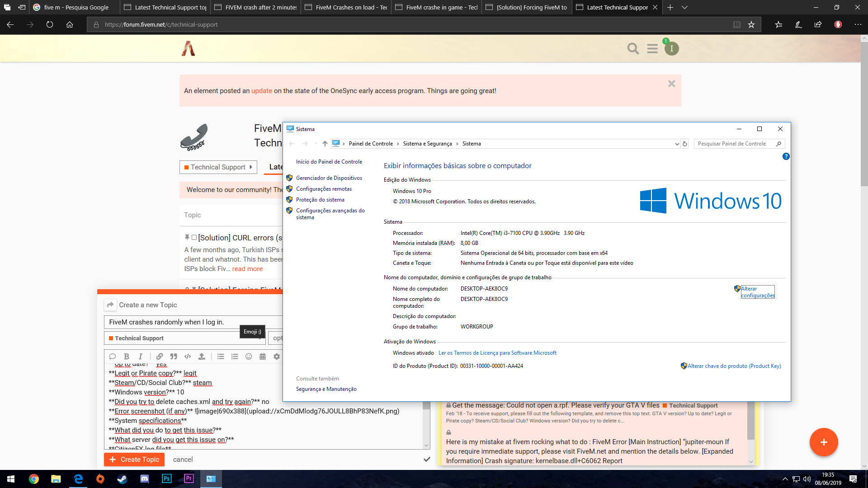Expand the Technical Support category filter button
Screen dimensions: 868x488
(x=218, y=167)
